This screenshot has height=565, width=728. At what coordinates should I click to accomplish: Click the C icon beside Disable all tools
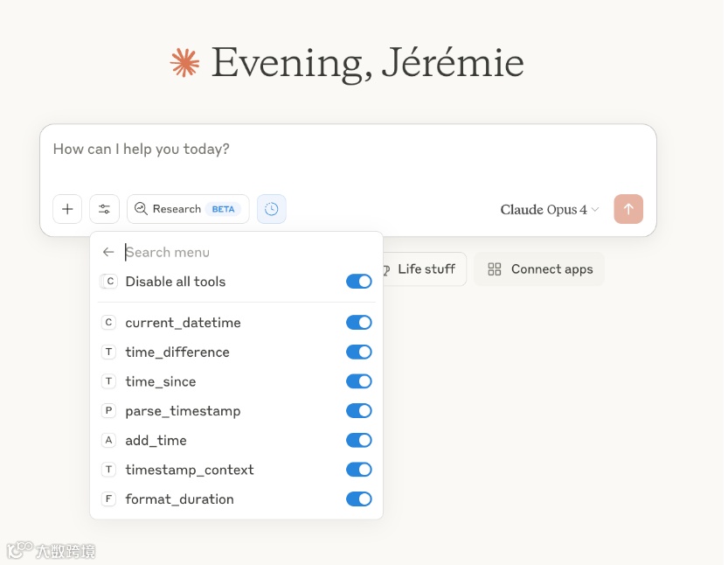(x=110, y=281)
